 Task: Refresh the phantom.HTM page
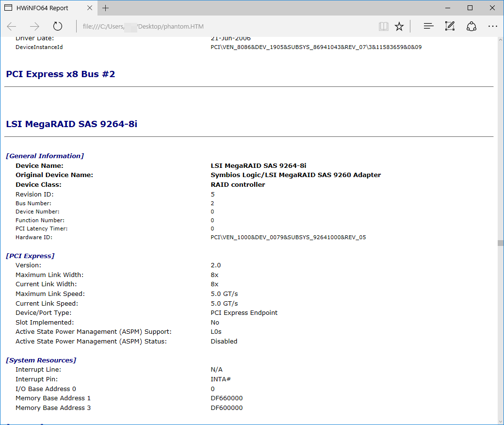point(58,26)
